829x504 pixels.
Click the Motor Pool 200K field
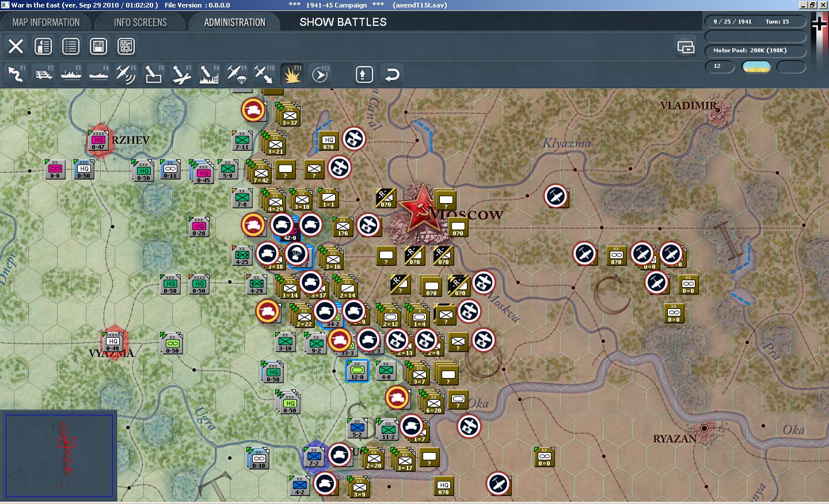coord(755,51)
